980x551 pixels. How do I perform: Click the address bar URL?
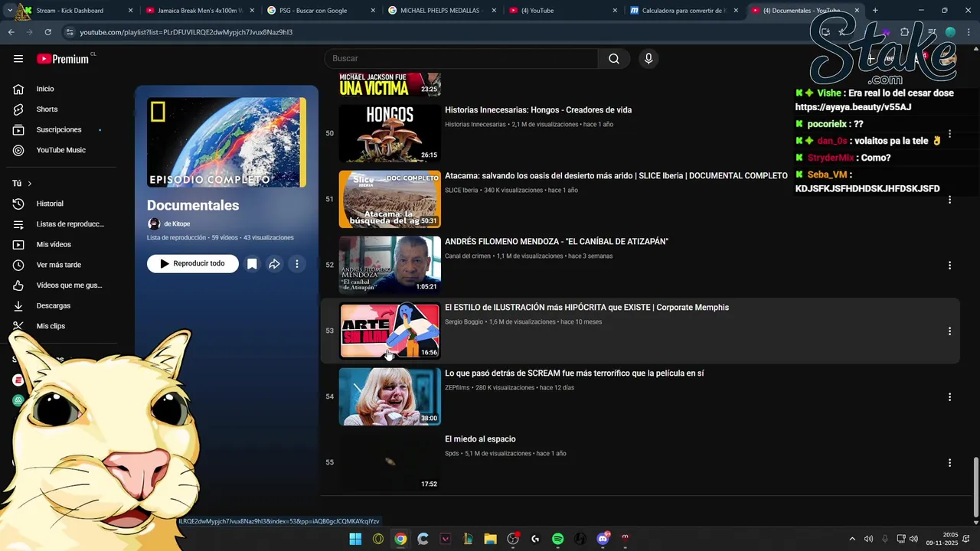(186, 32)
